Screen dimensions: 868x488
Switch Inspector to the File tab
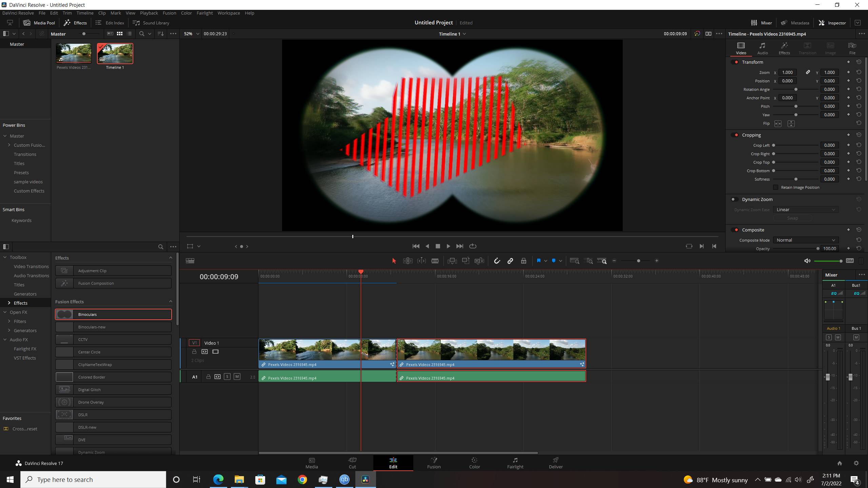pos(852,48)
